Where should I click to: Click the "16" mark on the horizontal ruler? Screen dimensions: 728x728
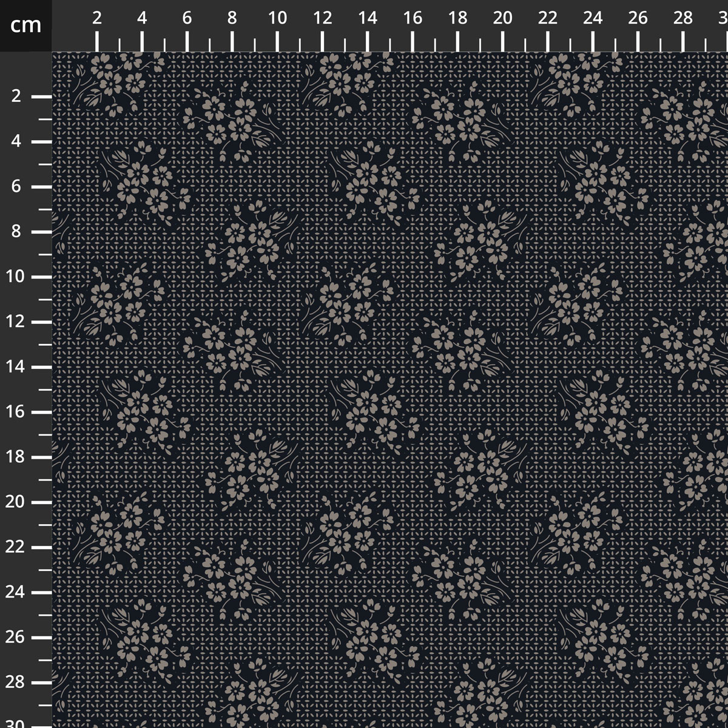click(x=413, y=18)
